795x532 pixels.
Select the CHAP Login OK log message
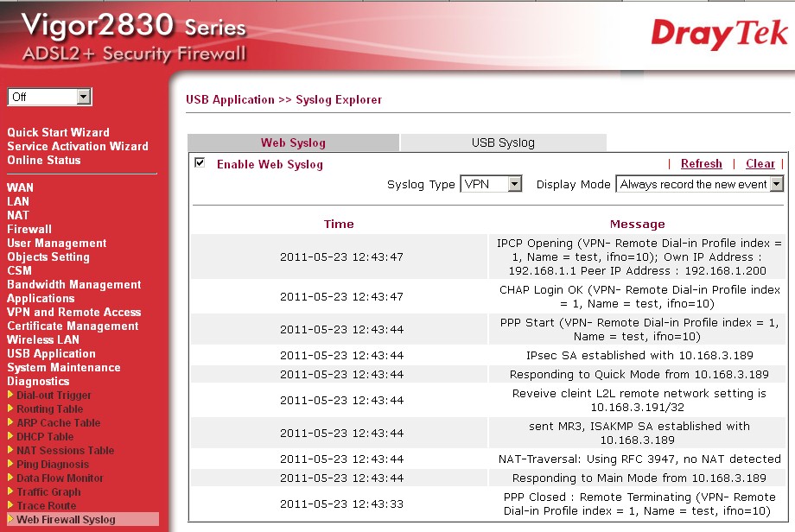(638, 296)
